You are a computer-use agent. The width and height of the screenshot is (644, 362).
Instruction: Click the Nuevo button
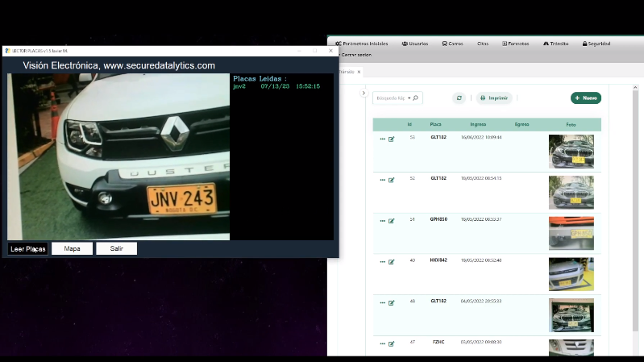click(x=586, y=98)
